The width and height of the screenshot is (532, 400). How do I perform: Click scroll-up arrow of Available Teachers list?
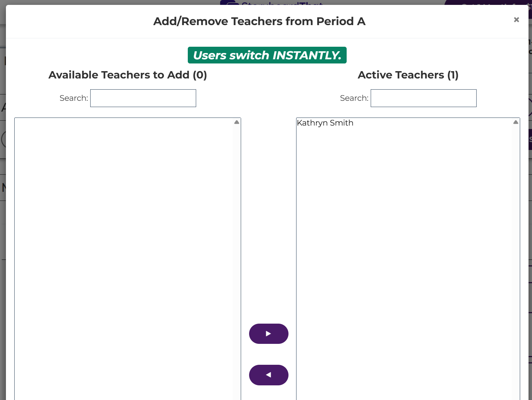[237, 122]
